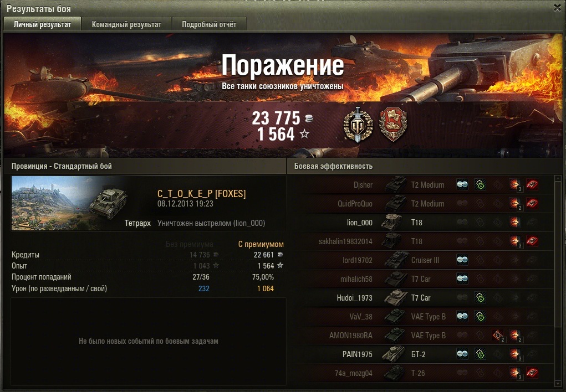Click the destroyed tank icon for QuidProQuo
566x392 pixels.
coord(532,203)
